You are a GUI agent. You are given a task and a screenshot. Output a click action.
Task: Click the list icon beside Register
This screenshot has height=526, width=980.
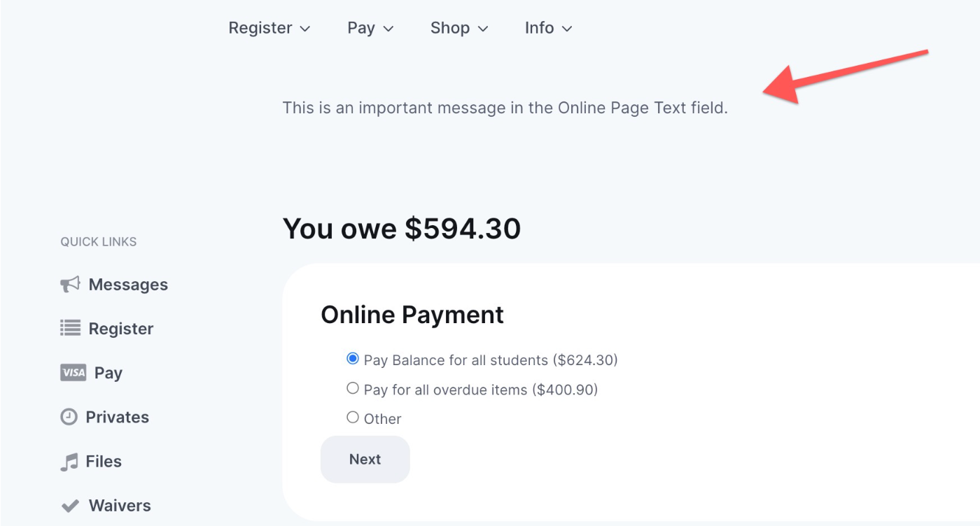70,328
